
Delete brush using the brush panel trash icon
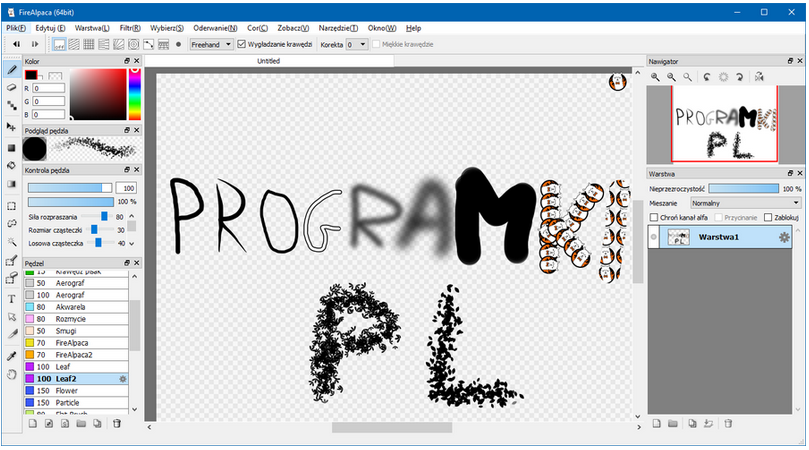[117, 424]
